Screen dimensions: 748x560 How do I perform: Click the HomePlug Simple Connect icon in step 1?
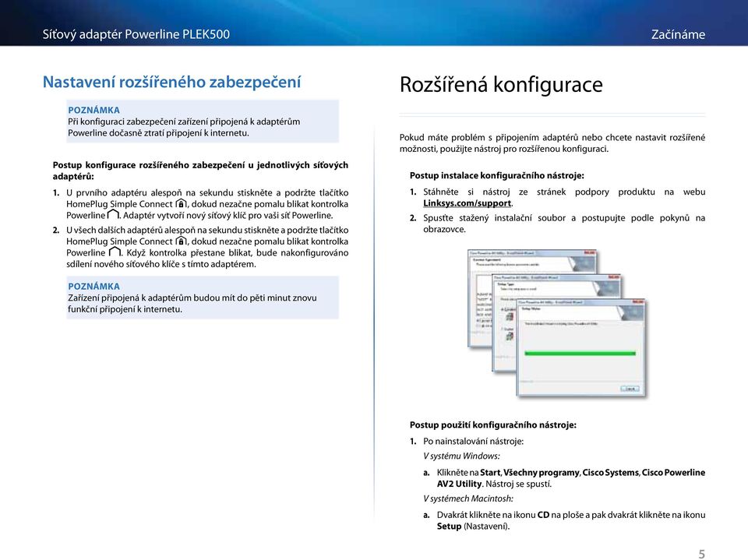click(x=181, y=204)
